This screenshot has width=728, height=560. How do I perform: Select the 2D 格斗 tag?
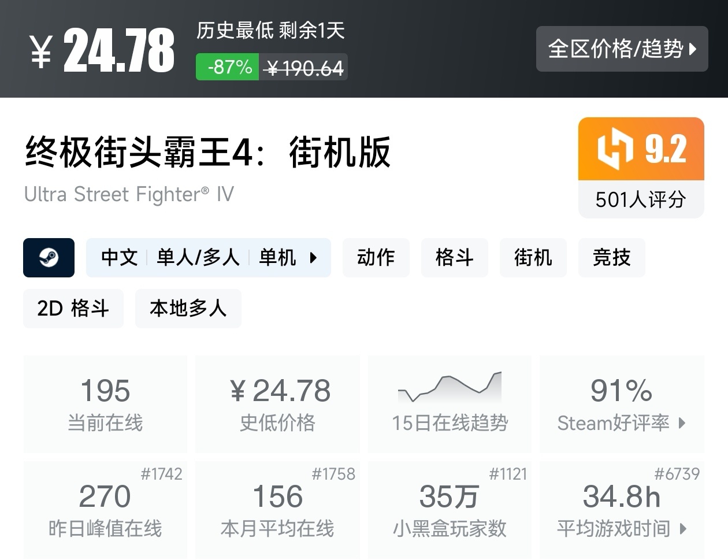pyautogui.click(x=73, y=309)
